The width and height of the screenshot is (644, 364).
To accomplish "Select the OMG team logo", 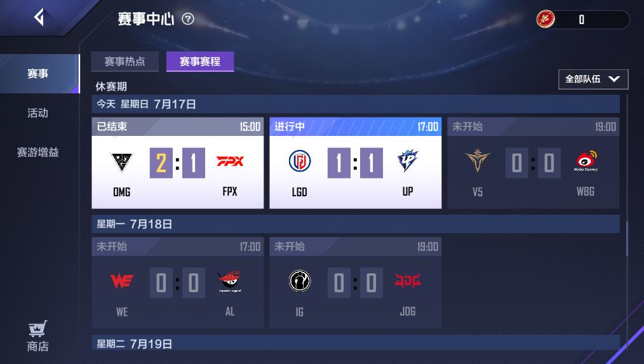I will click(121, 162).
